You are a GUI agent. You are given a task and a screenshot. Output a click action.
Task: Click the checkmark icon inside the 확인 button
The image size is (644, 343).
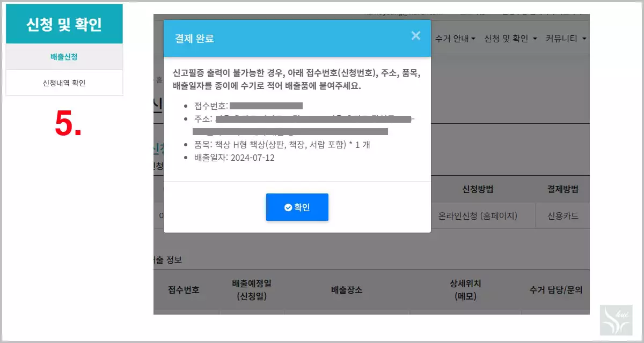point(289,207)
